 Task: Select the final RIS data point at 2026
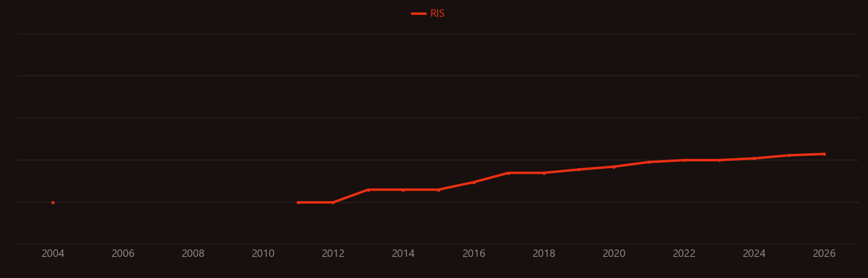[824, 154]
